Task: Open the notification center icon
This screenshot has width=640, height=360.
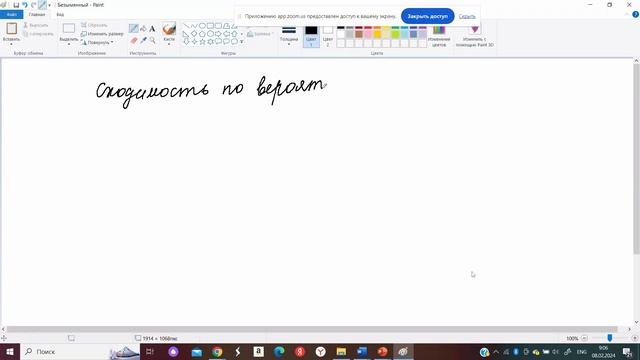Action: 627,351
